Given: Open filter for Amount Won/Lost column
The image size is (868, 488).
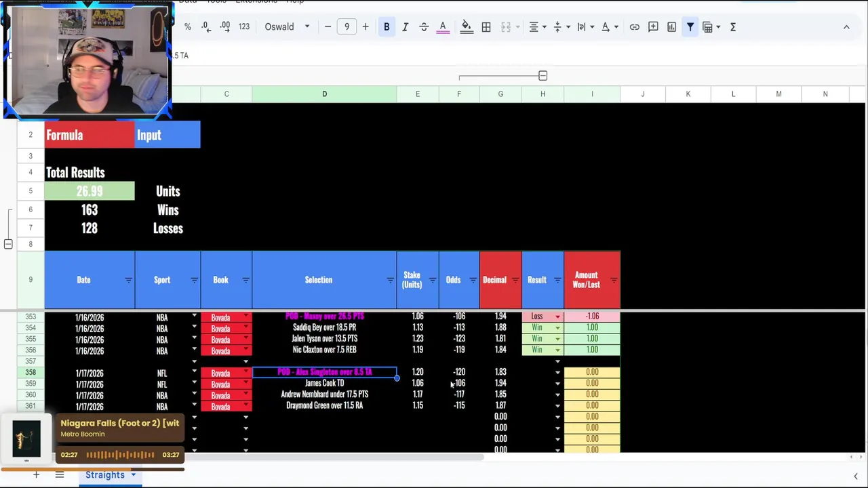Looking at the screenshot, I should click(x=613, y=280).
